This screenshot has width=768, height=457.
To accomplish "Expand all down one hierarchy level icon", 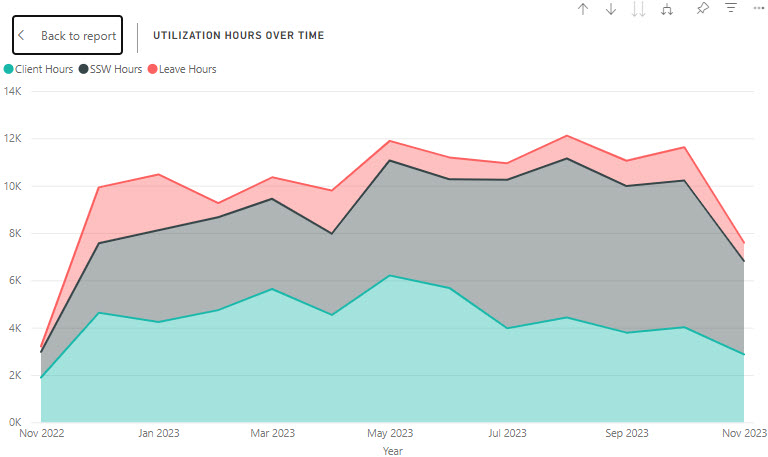I will (x=667, y=9).
